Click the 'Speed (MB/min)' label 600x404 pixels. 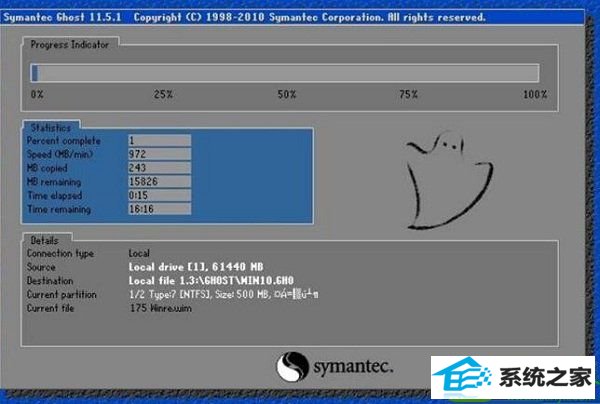point(60,155)
